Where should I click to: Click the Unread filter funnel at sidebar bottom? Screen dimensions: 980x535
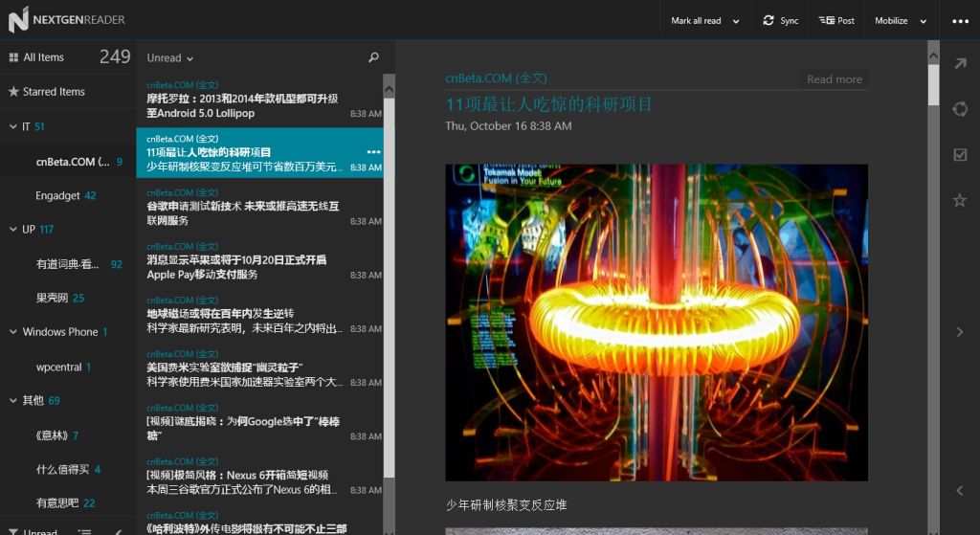point(13,532)
